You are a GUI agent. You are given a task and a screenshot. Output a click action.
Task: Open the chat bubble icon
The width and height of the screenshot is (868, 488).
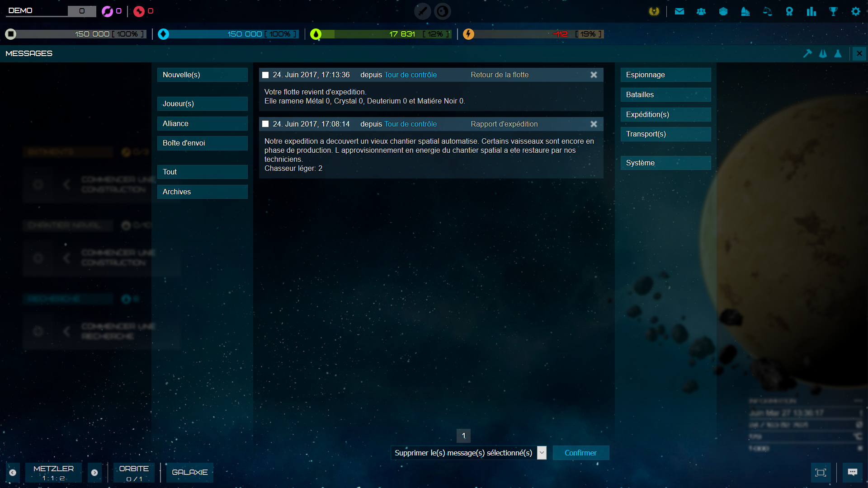tap(853, 473)
